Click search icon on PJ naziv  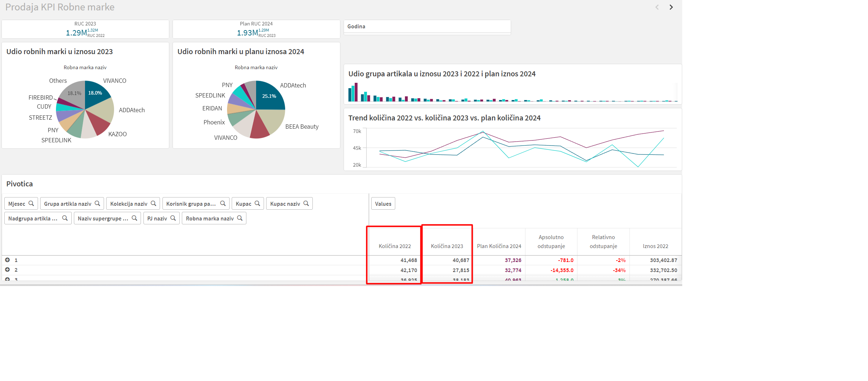tap(173, 218)
